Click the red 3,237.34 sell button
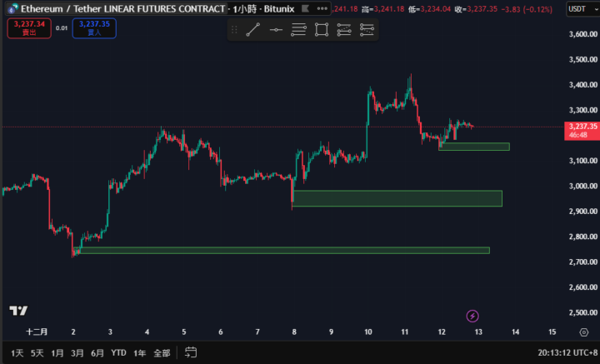Screen dimensions: 600x364 click(29, 28)
